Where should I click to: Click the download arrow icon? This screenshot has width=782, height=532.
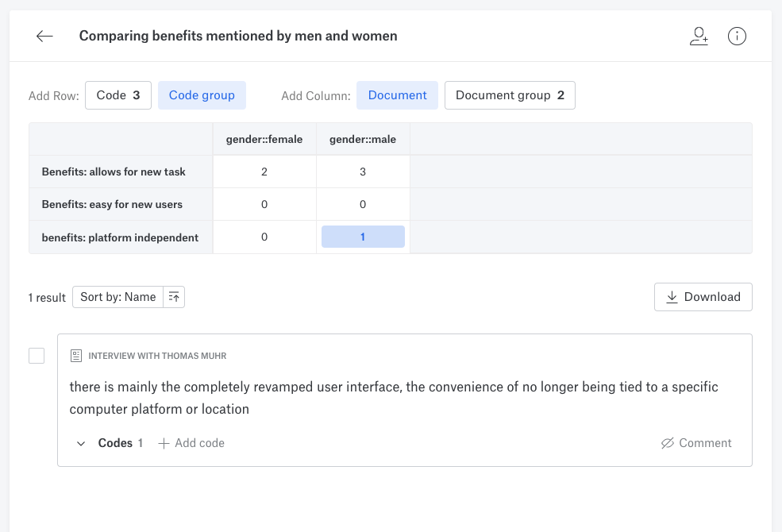click(x=672, y=297)
